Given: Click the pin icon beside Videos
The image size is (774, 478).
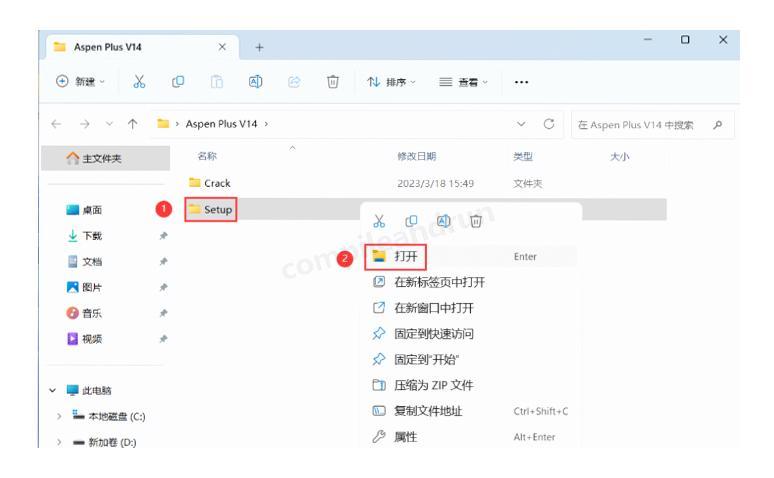Looking at the screenshot, I should tap(163, 339).
